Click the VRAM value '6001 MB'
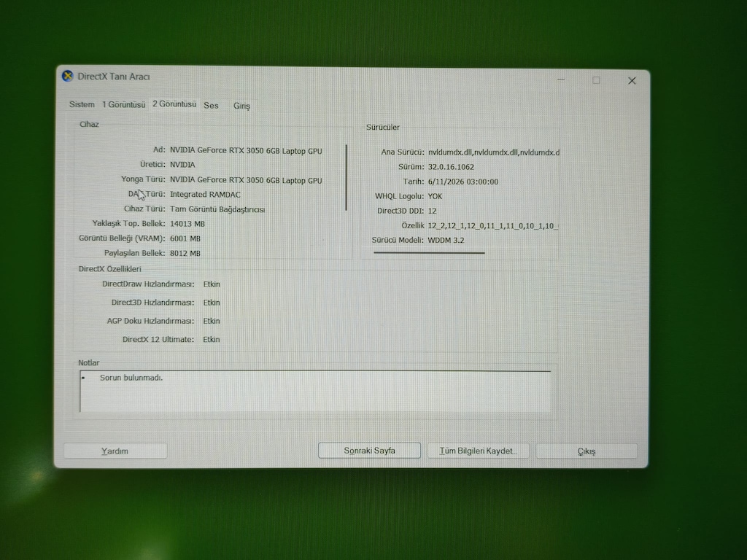747x560 pixels. tap(185, 238)
